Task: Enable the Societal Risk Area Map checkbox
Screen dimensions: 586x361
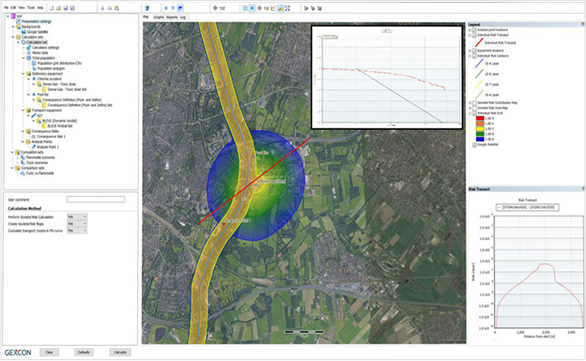Action: point(474,108)
